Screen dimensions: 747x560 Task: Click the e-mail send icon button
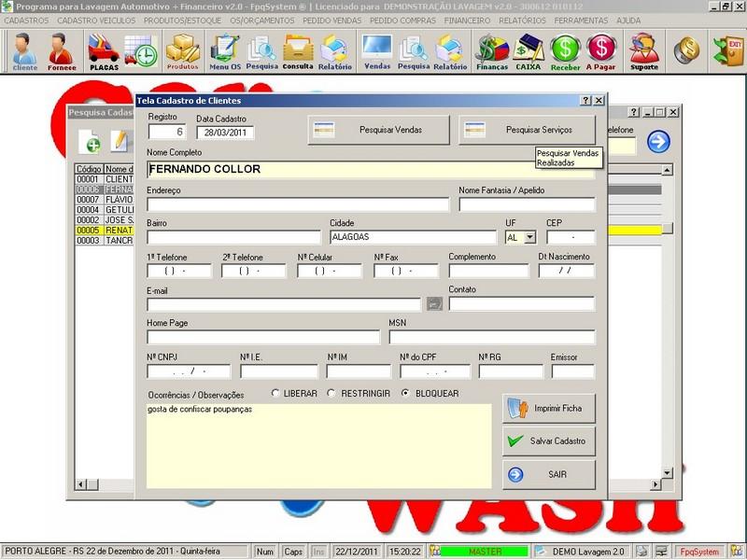click(434, 303)
